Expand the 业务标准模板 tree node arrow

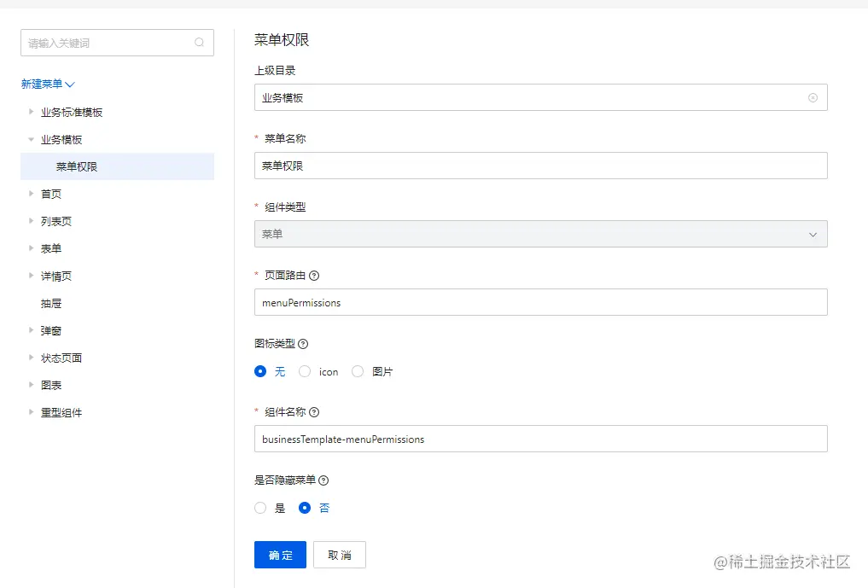(x=31, y=112)
